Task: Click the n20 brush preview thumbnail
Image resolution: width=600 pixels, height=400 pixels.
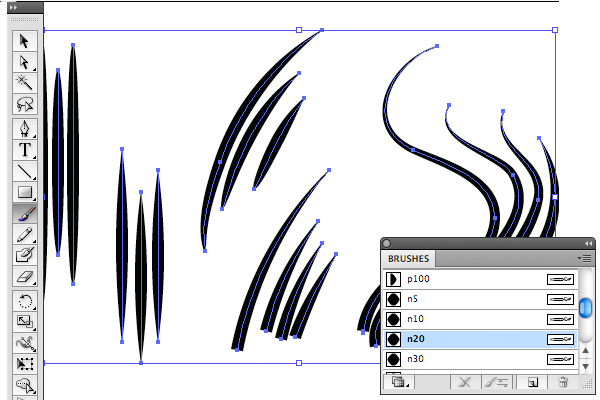Action: click(393, 339)
